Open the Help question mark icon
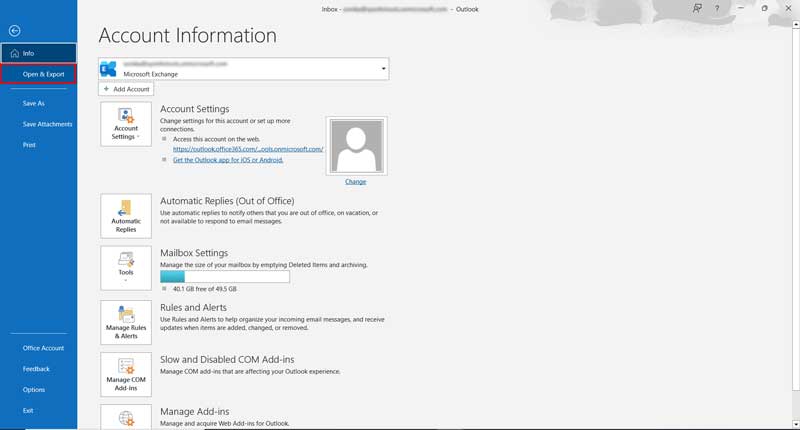This screenshot has width=800, height=430. point(717,9)
